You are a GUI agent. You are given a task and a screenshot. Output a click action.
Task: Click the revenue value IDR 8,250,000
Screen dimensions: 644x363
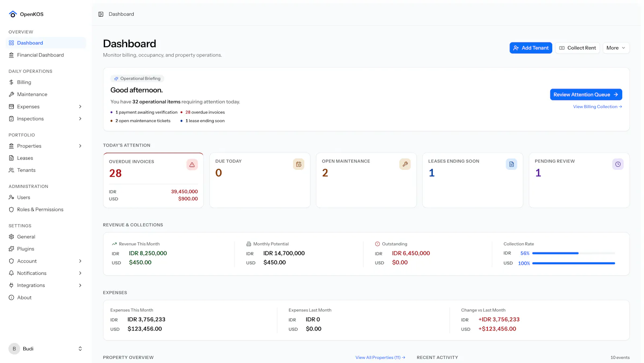148,254
